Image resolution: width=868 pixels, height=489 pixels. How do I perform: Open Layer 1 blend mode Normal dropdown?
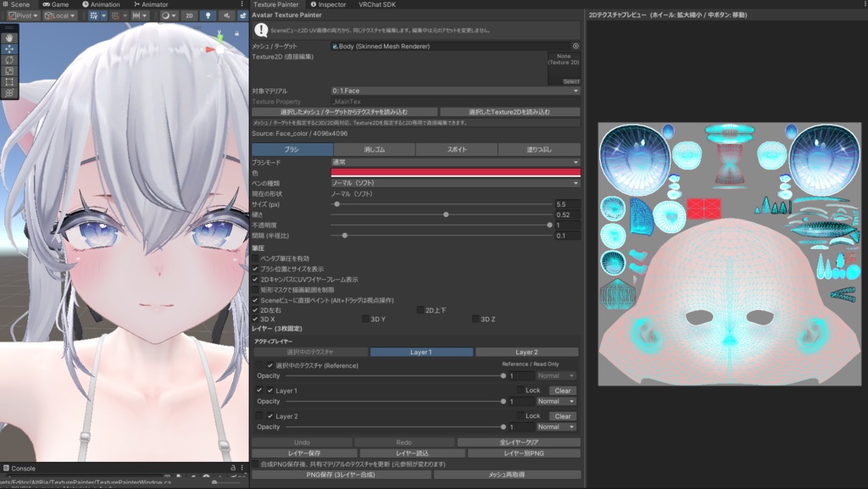(x=556, y=401)
